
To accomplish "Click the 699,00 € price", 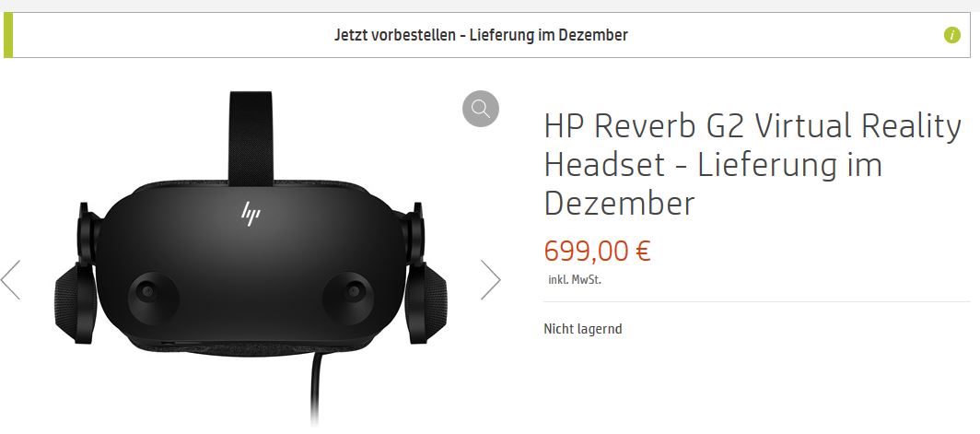I will 598,252.
